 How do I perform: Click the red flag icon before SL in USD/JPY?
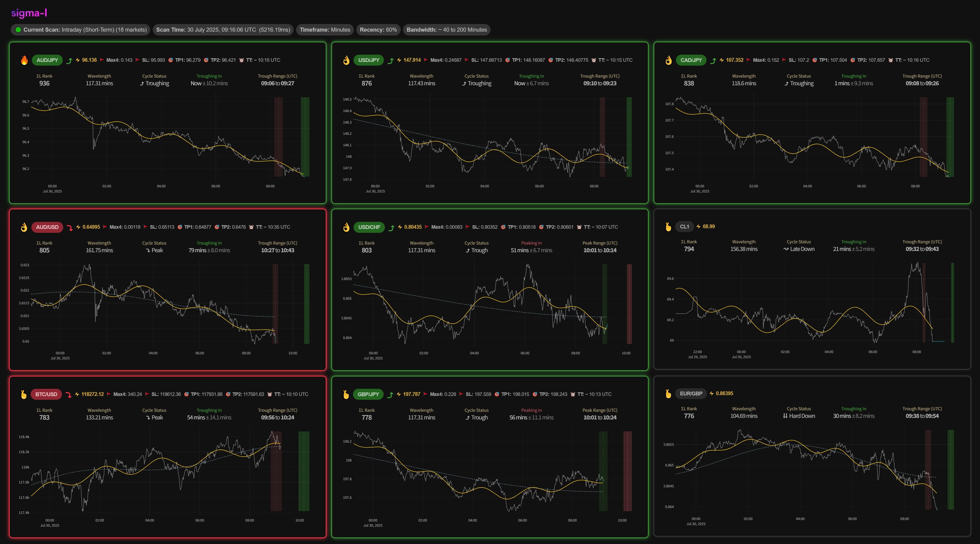click(468, 60)
